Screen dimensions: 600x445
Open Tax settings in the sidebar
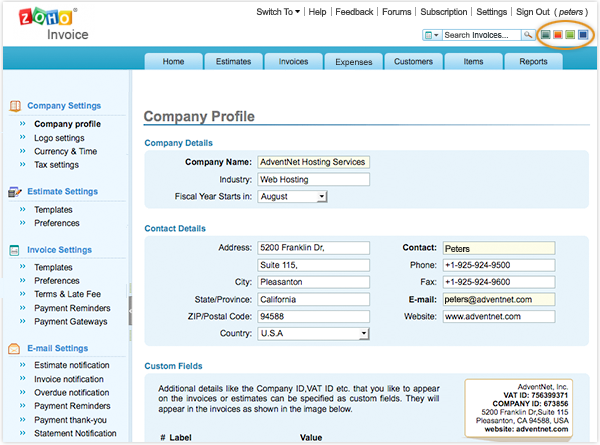(x=57, y=165)
